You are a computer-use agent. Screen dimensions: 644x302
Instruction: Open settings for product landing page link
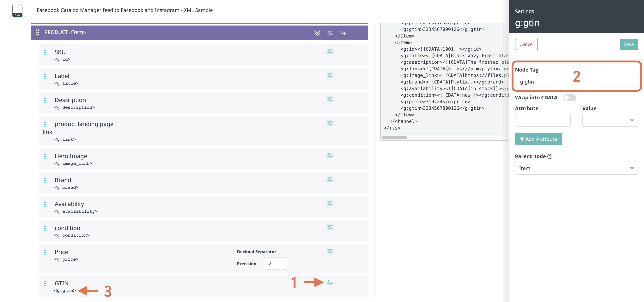click(x=330, y=123)
